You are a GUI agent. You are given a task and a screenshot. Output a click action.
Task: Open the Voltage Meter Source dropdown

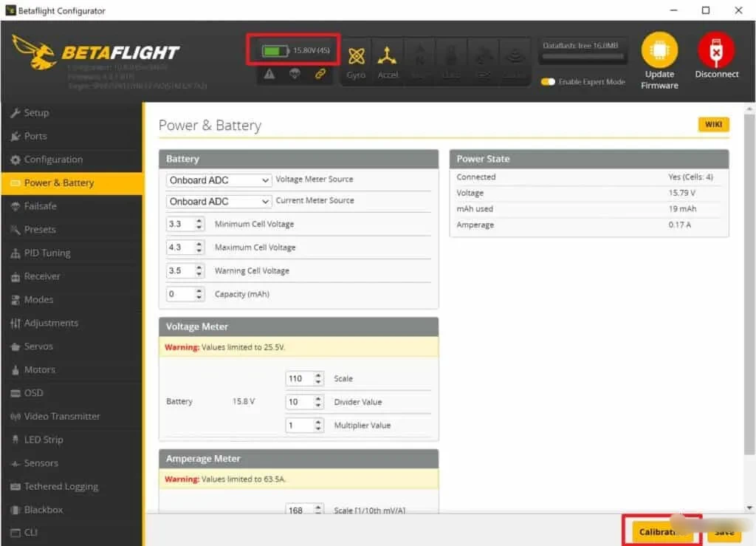[x=219, y=180]
